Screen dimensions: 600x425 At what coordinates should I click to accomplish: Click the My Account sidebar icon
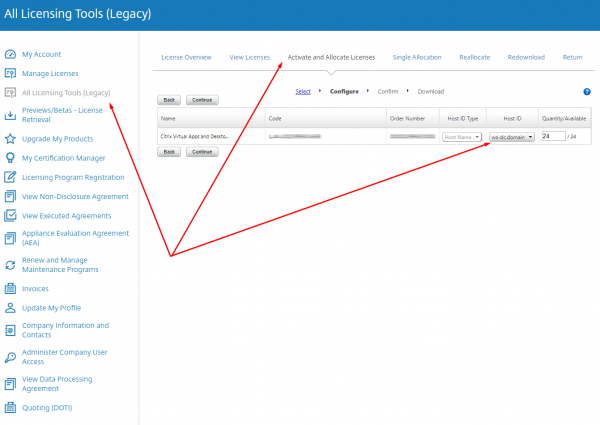pos(10,54)
